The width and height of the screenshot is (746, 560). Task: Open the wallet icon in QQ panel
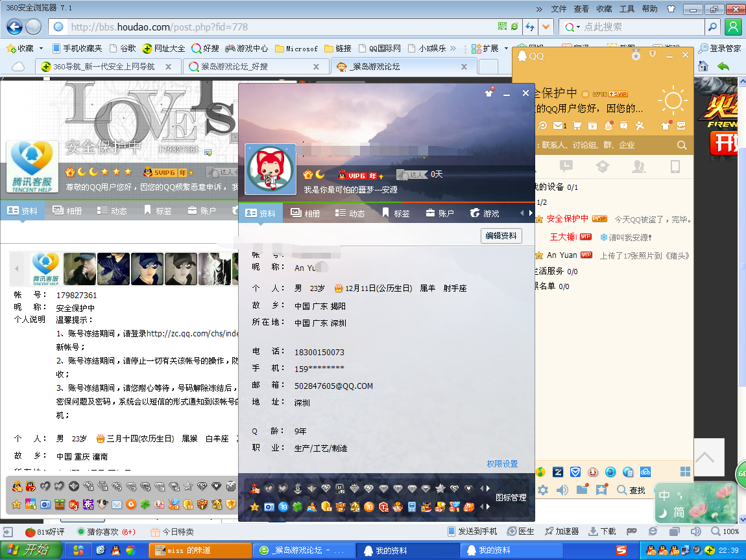pyautogui.click(x=593, y=126)
